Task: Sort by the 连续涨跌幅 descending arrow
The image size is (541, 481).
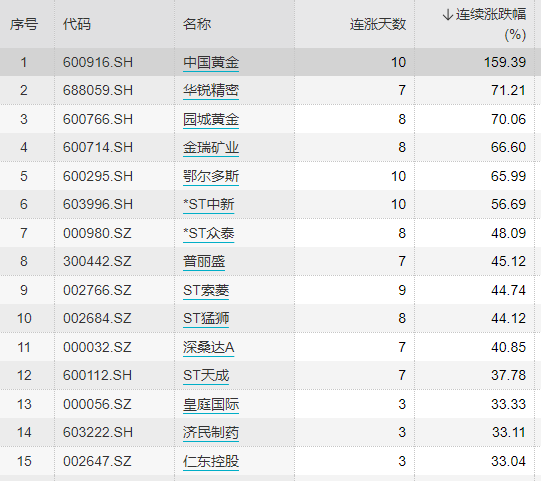Action: pos(447,14)
